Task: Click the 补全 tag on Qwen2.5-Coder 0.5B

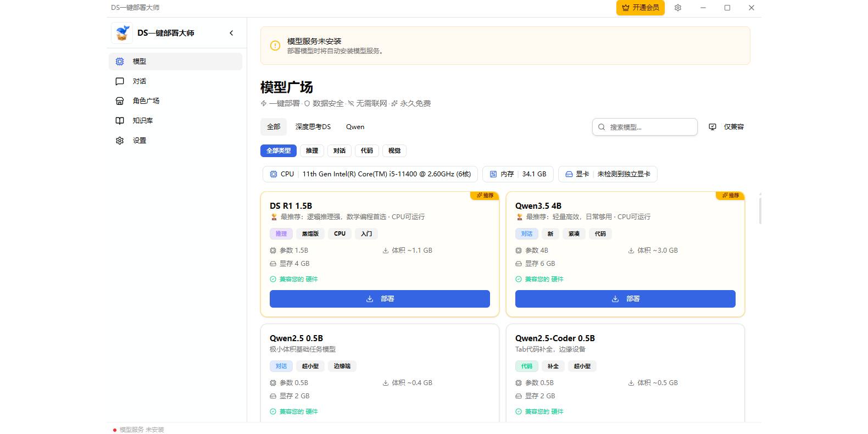Action: click(x=553, y=366)
